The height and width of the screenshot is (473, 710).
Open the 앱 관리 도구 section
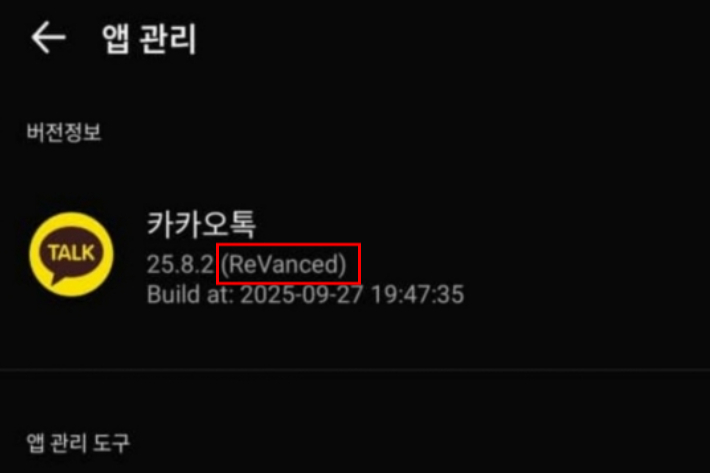78,443
